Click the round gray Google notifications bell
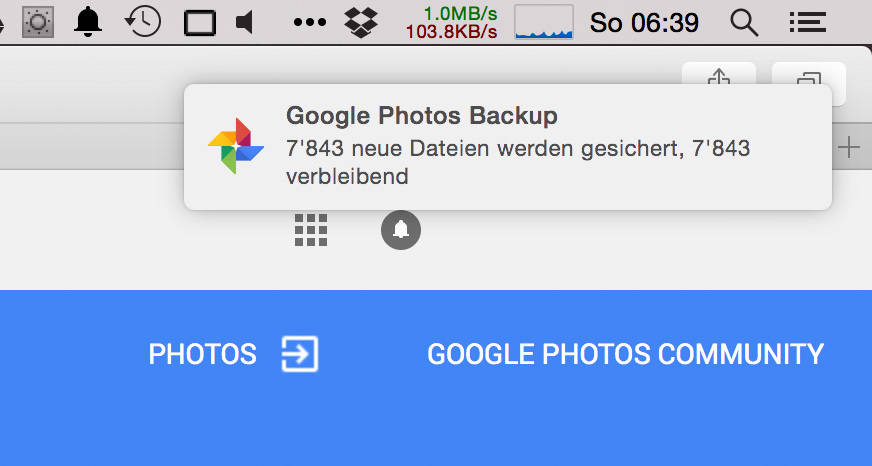This screenshot has height=466, width=872. click(x=401, y=230)
